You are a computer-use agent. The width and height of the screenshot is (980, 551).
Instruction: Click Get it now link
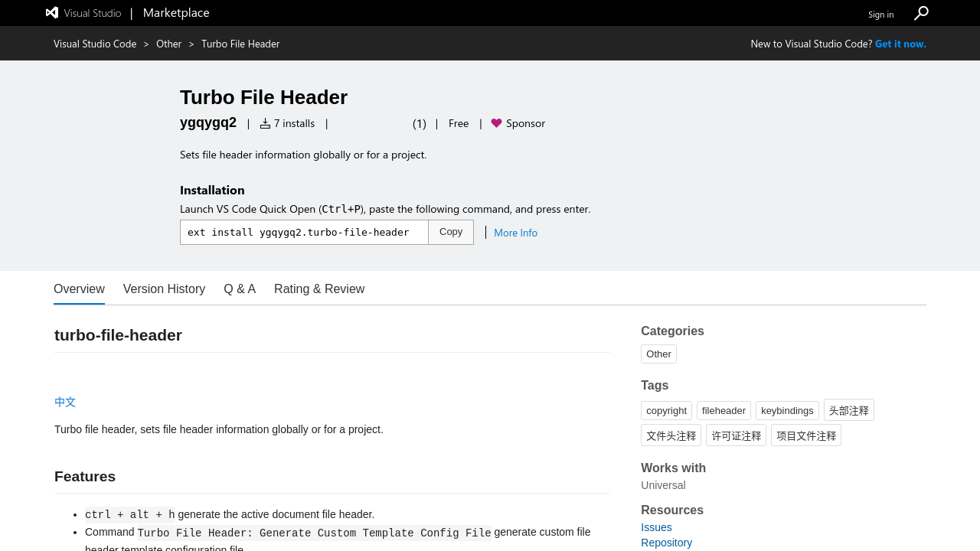pos(900,44)
